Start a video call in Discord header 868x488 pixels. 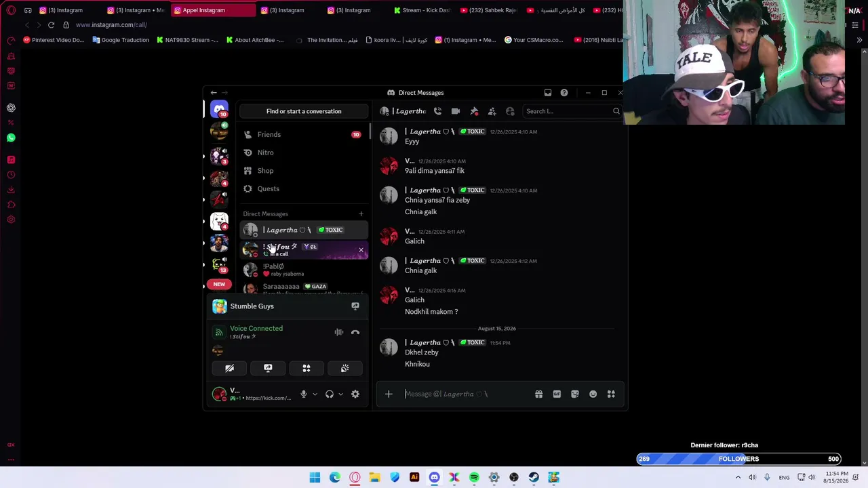pyautogui.click(x=456, y=111)
